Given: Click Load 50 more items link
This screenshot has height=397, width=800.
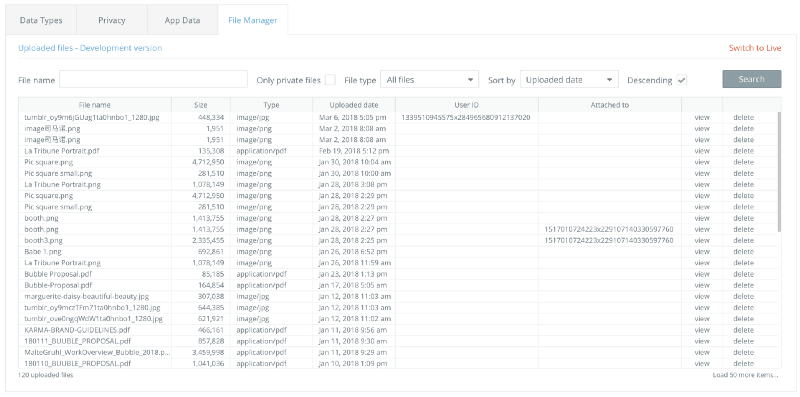Looking at the screenshot, I should 745,375.
